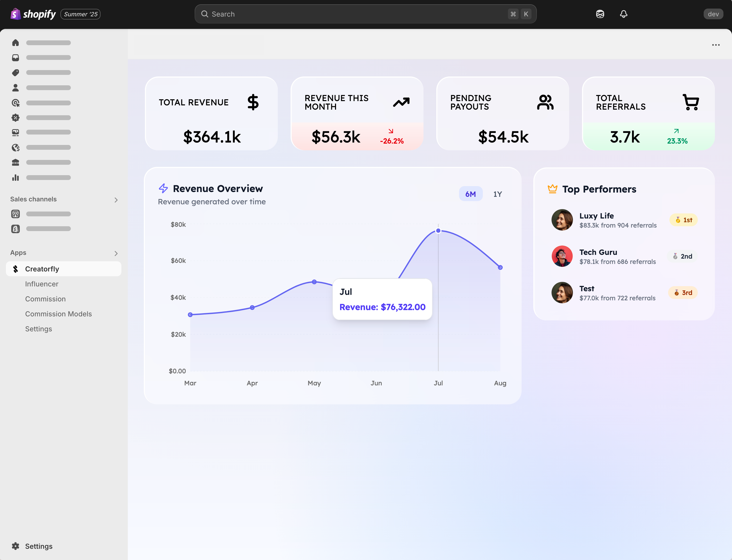The height and width of the screenshot is (560, 732).
Task: Open the notifications bell
Action: coord(623,14)
